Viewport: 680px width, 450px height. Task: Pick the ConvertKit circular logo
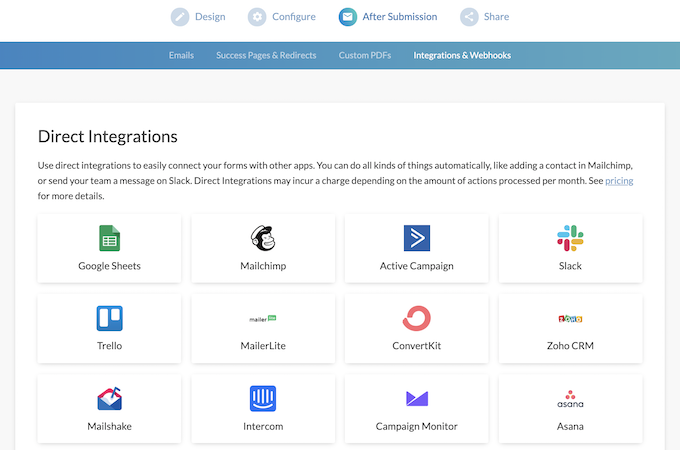point(416,318)
